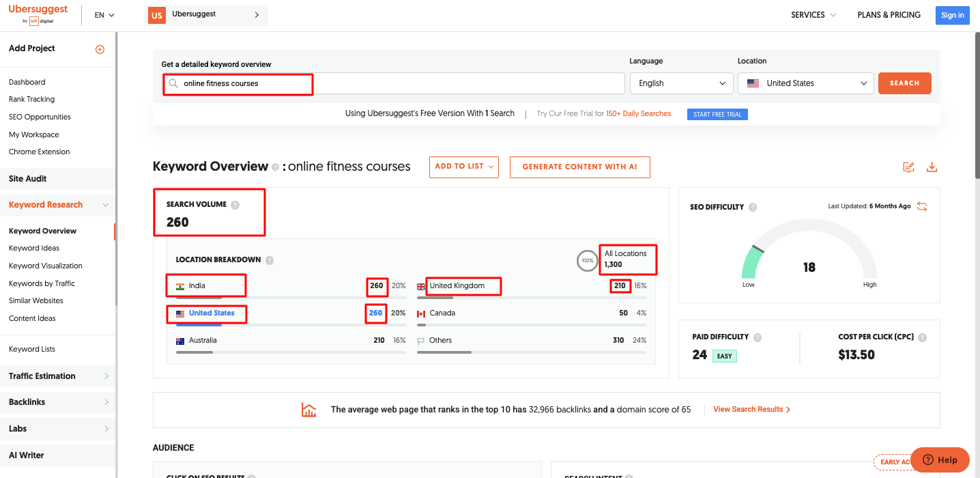Click the Keyword Overview info icon
The image size is (980, 478).
(275, 167)
